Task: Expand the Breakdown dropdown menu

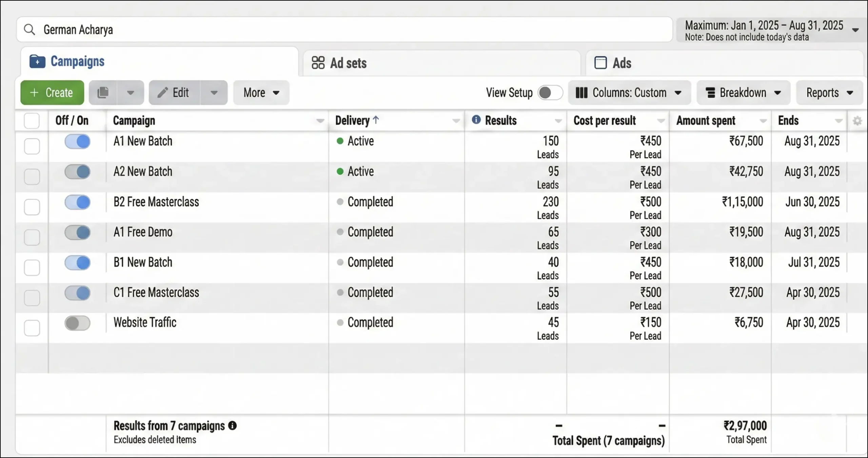Action: point(743,93)
